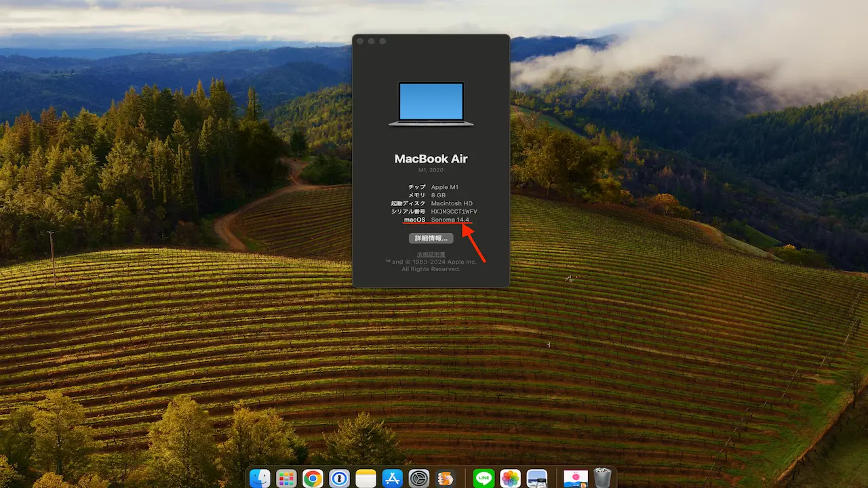The width and height of the screenshot is (868, 488).
Task: Click the Macintosh HD startup disk value
Action: 452,203
